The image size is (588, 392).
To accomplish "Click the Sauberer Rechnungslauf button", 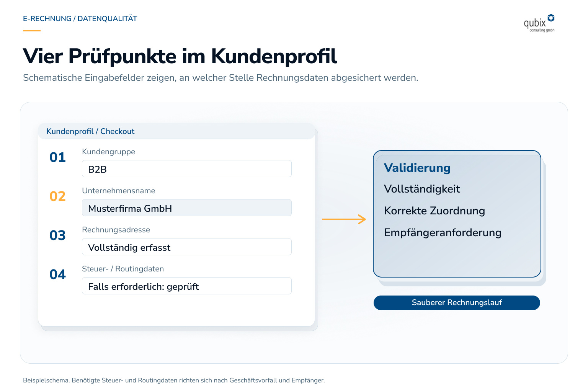I will coord(457,303).
